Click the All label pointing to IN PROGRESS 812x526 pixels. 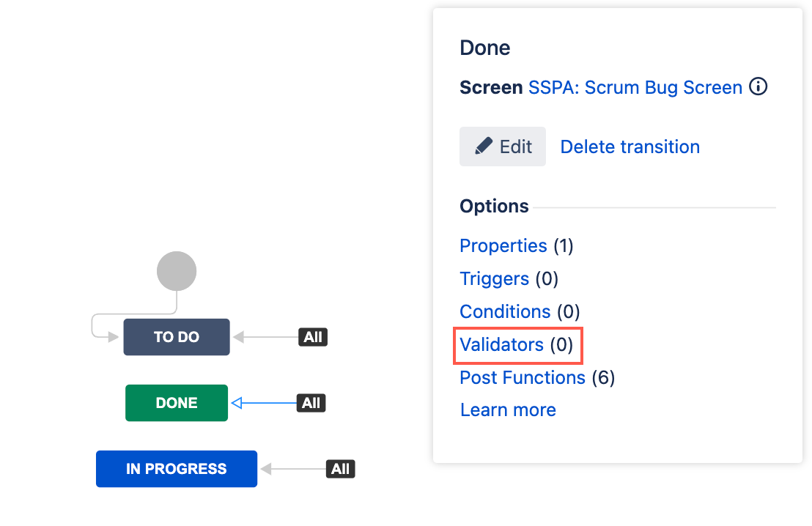coord(340,469)
